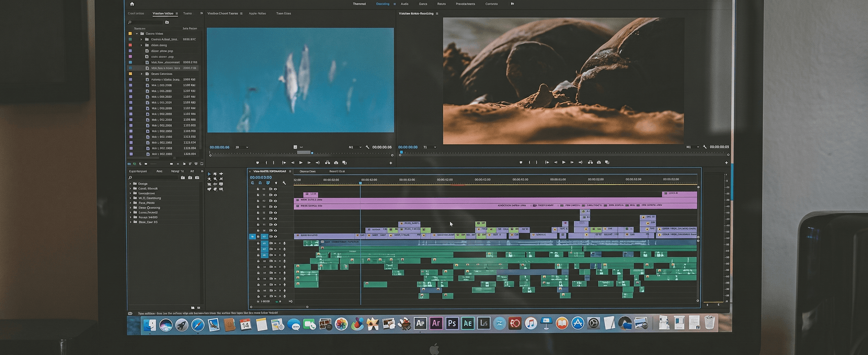Step back one frame in source monitor
This screenshot has width=868, height=355.
(292, 163)
